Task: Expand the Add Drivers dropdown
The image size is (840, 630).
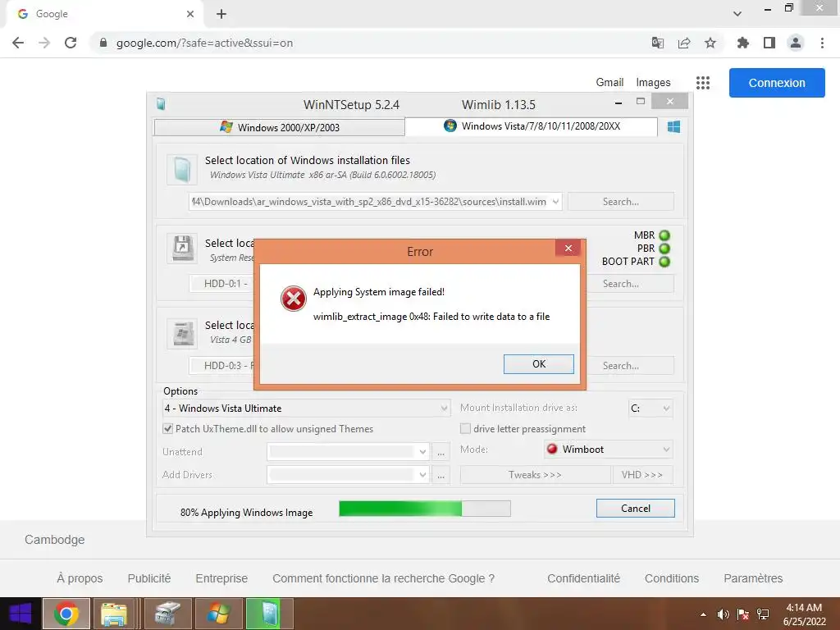Action: 422,475
